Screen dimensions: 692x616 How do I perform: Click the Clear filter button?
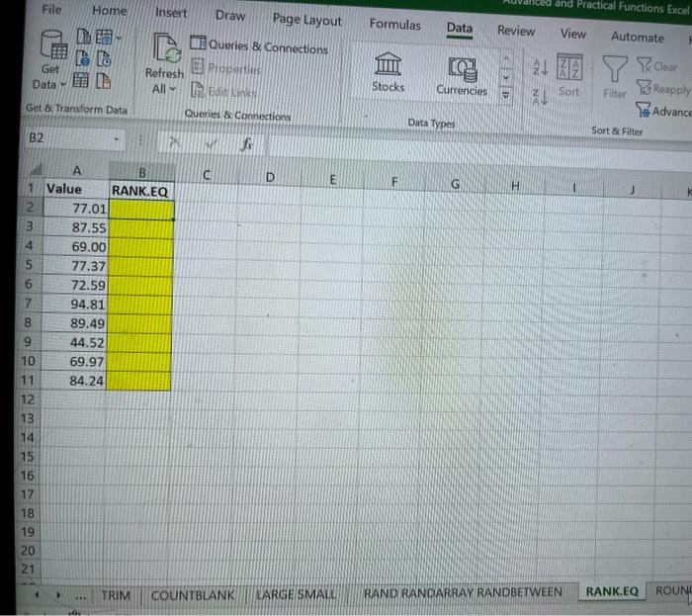[x=657, y=65]
